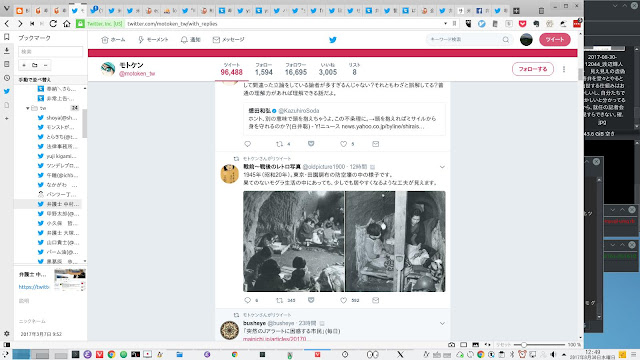Open the @motoken_tw handle link
Viewport: 640px width, 360px height.
click(137, 73)
